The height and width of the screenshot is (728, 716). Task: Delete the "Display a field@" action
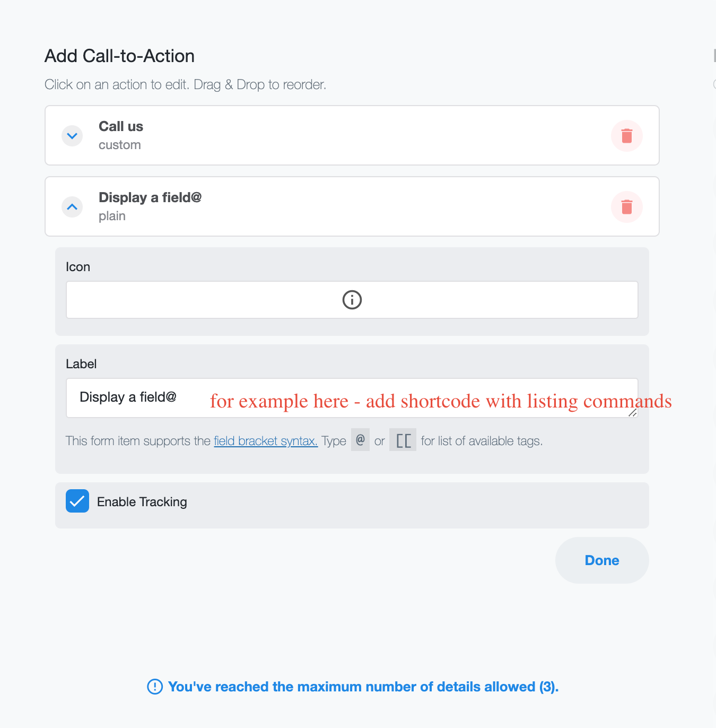tap(626, 207)
